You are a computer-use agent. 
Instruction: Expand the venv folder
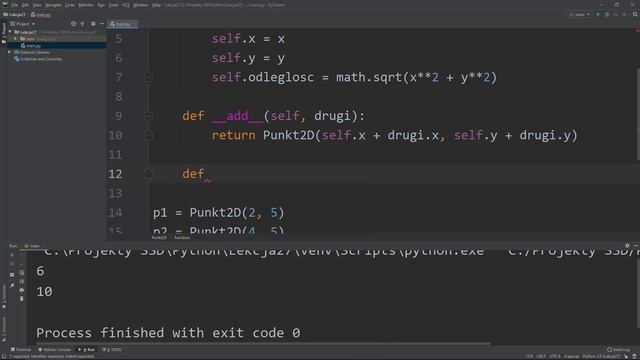[16, 39]
